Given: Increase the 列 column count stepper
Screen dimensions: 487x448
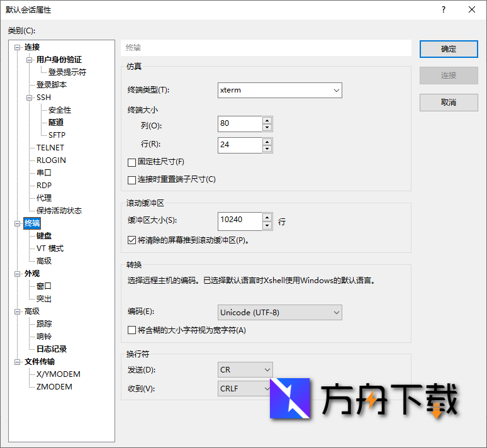Looking at the screenshot, I should [267, 120].
